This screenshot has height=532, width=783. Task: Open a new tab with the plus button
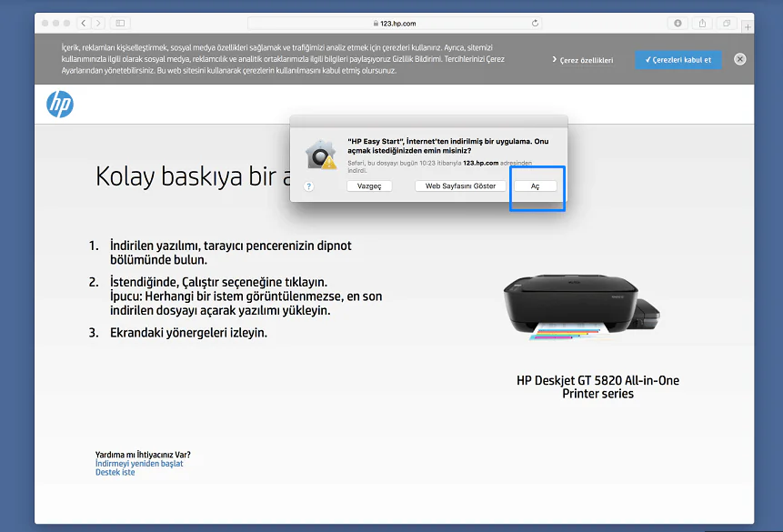(747, 27)
